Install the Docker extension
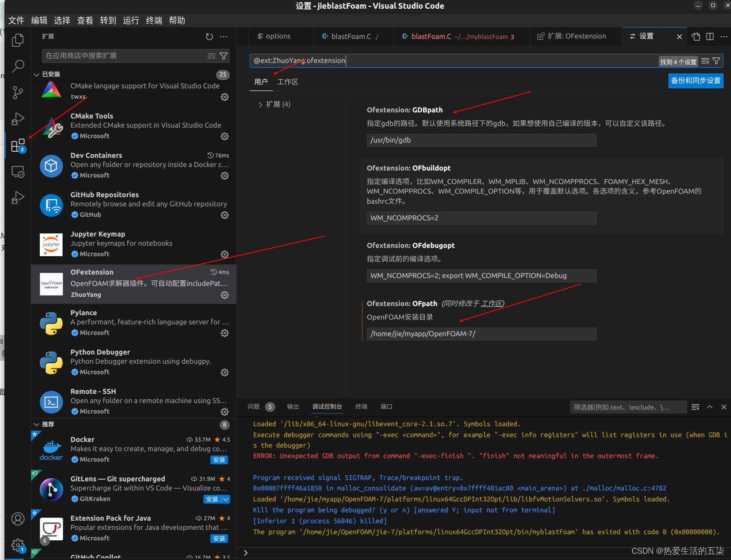This screenshot has width=731, height=560. pos(219,459)
